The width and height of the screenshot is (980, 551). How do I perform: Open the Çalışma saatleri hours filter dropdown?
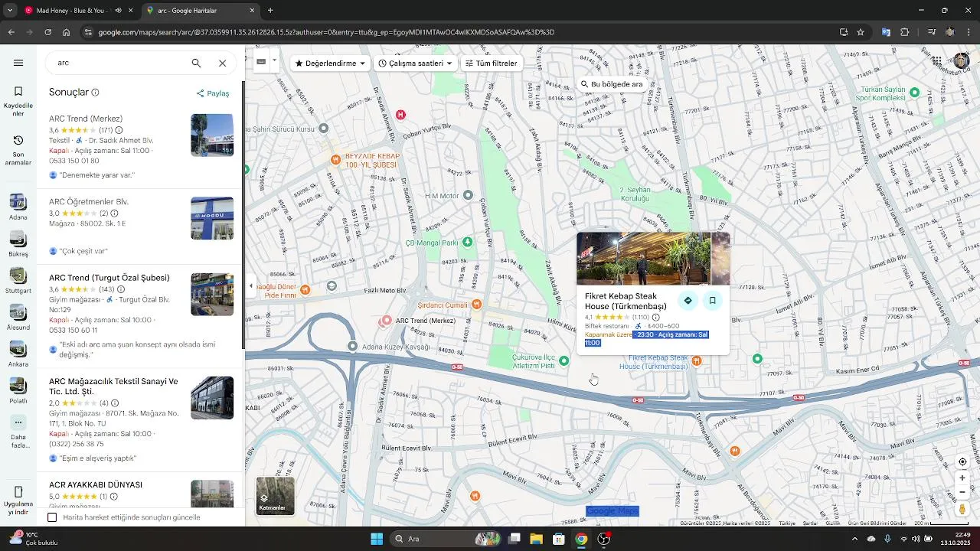[416, 64]
